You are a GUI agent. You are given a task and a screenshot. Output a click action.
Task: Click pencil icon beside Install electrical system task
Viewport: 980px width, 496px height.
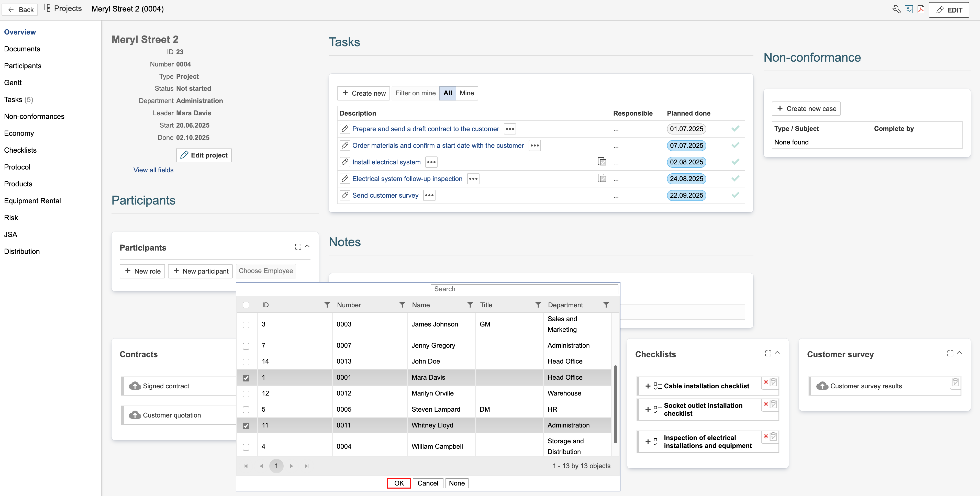click(345, 162)
